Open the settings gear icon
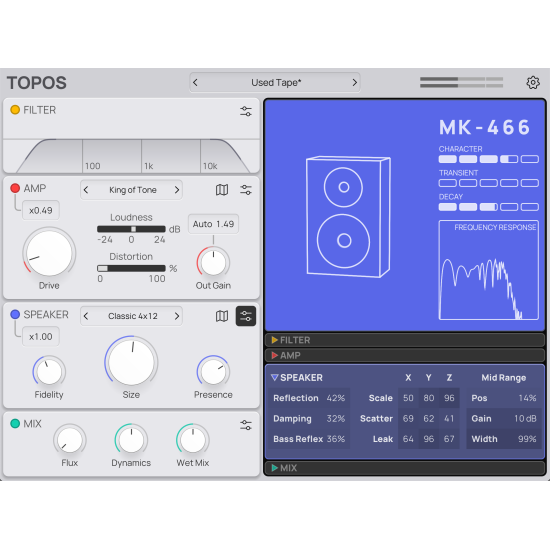The image size is (550, 550). (x=533, y=82)
